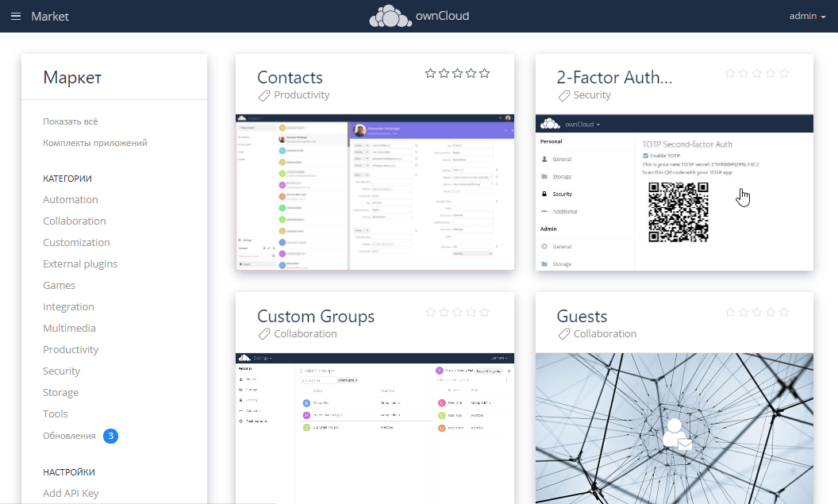
Task: Open the Custom Groups app title
Action: (x=316, y=317)
